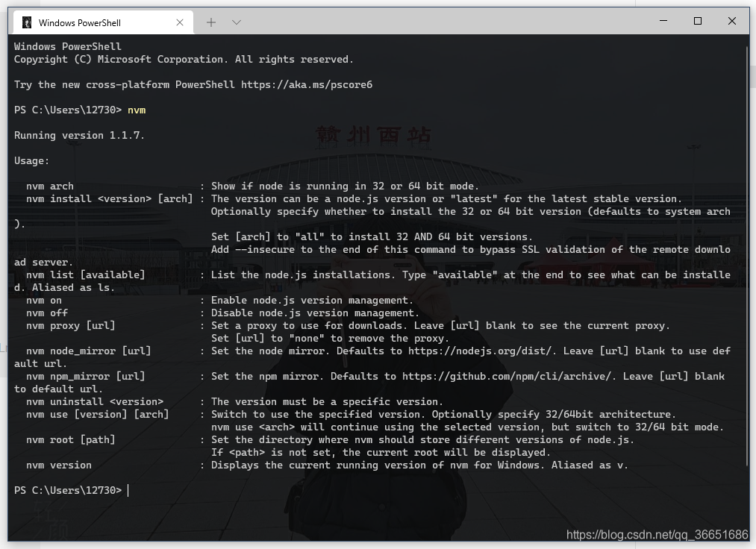Click 'nvm list [available]' entry
The image size is (756, 549).
click(x=85, y=274)
